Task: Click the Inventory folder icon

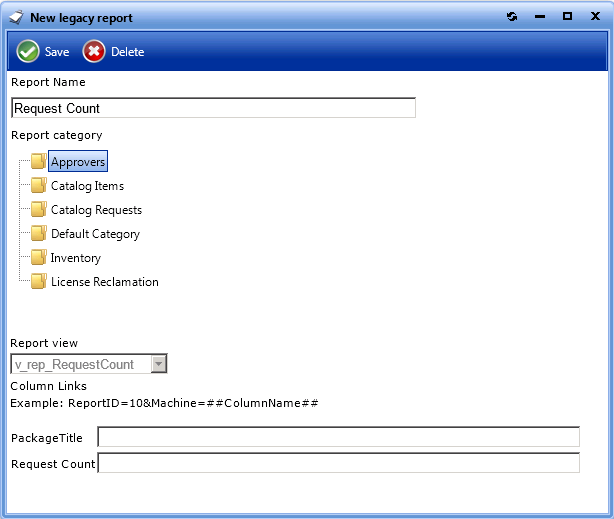Action: pyautogui.click(x=39, y=257)
